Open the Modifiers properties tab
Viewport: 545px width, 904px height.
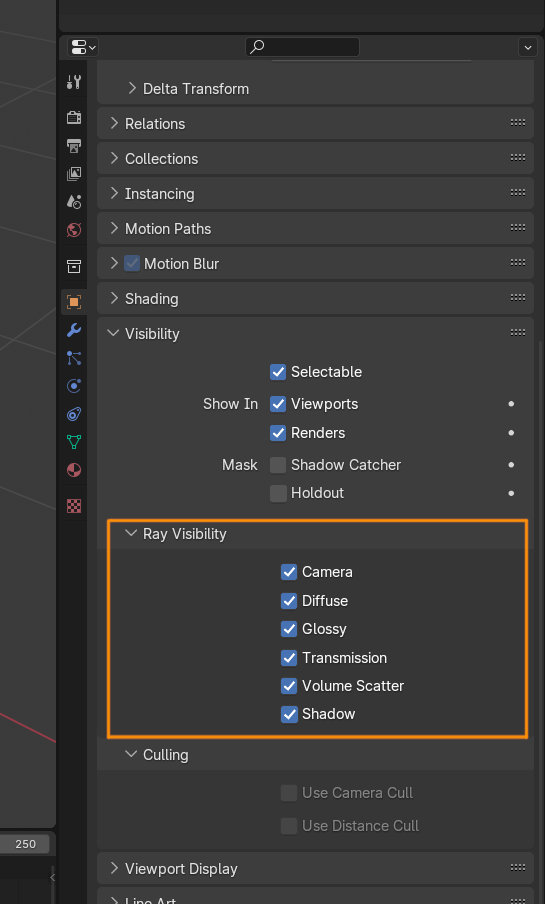[x=74, y=330]
